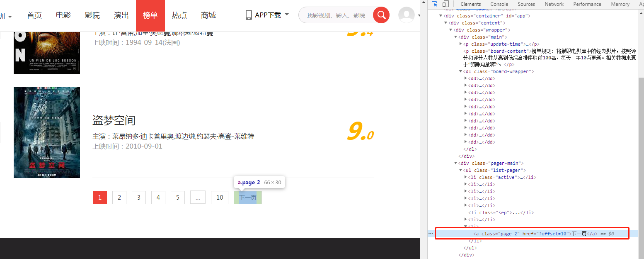
Task: Collapse the ul class="list-pager" node
Action: click(460, 170)
